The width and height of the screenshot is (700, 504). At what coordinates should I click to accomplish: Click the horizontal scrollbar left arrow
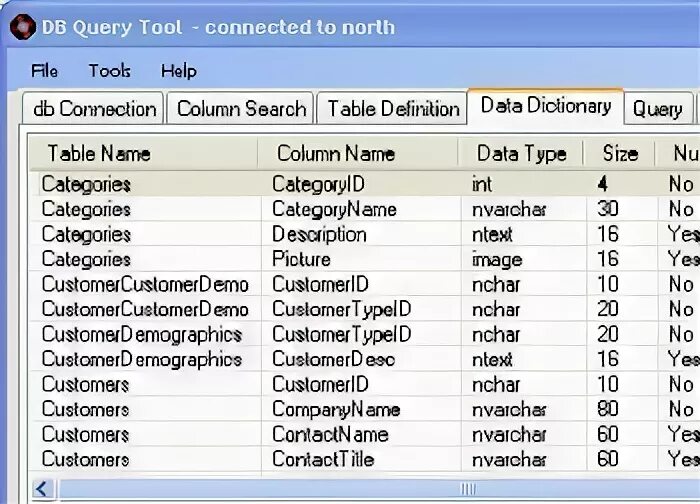[44, 489]
